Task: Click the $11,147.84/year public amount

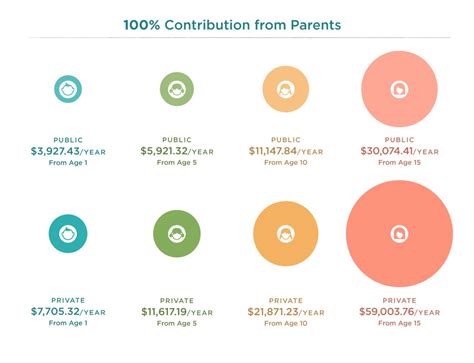Action: pyautogui.click(x=286, y=151)
